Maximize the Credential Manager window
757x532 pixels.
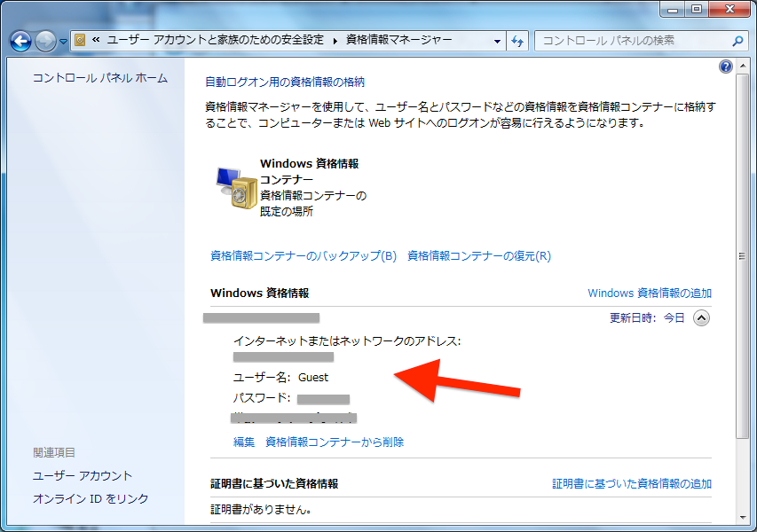tap(696, 9)
